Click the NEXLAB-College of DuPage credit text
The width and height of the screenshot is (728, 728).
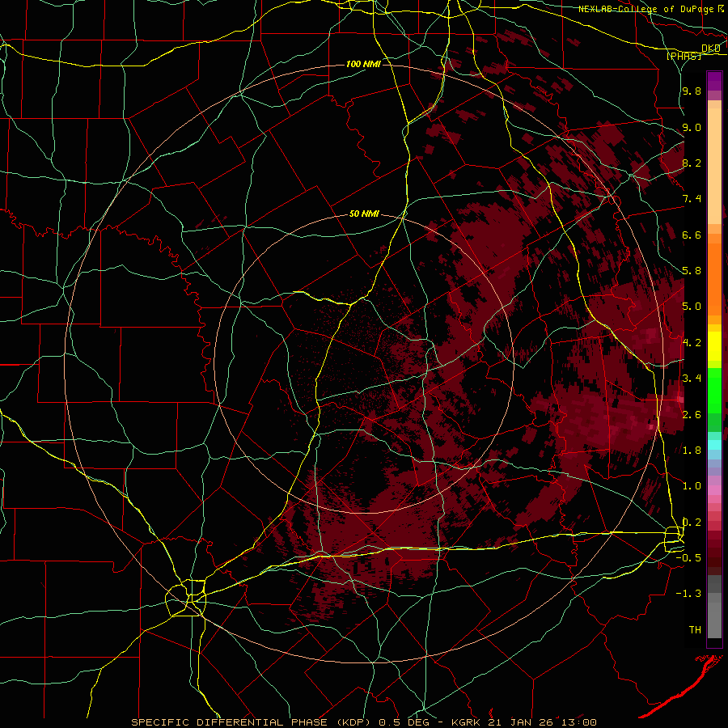(645, 9)
